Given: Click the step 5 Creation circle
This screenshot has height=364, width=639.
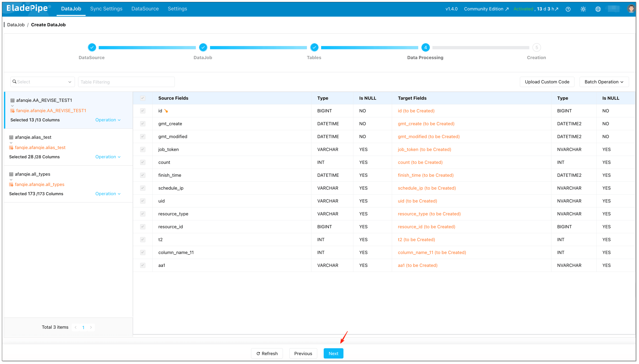Looking at the screenshot, I should (x=536, y=47).
